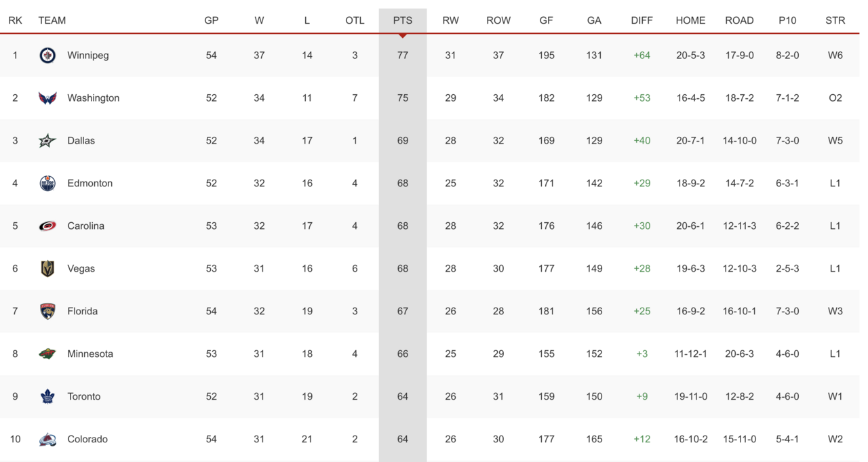Viewport: 868px width, 462px height.
Task: Click the Florida Panthers logo icon
Action: [47, 312]
